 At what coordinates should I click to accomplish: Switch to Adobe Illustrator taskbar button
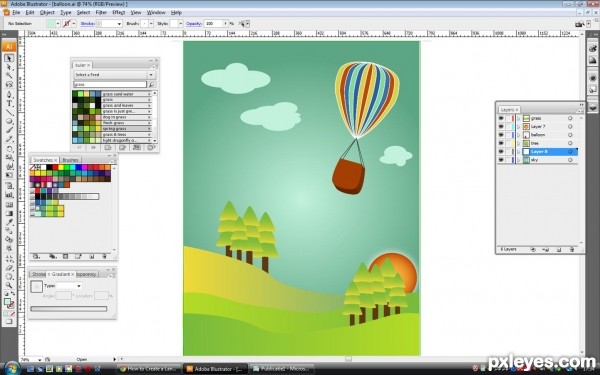click(215, 369)
